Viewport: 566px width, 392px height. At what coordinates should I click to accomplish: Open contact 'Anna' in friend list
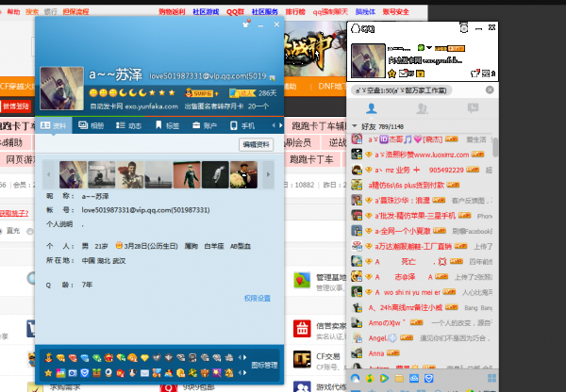coord(423,353)
